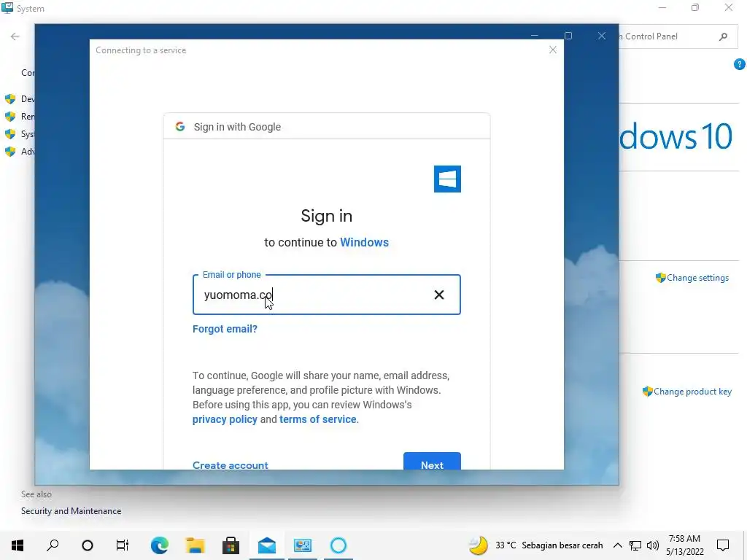Open the blue ring app on taskbar
The height and width of the screenshot is (560, 747).
(x=338, y=545)
